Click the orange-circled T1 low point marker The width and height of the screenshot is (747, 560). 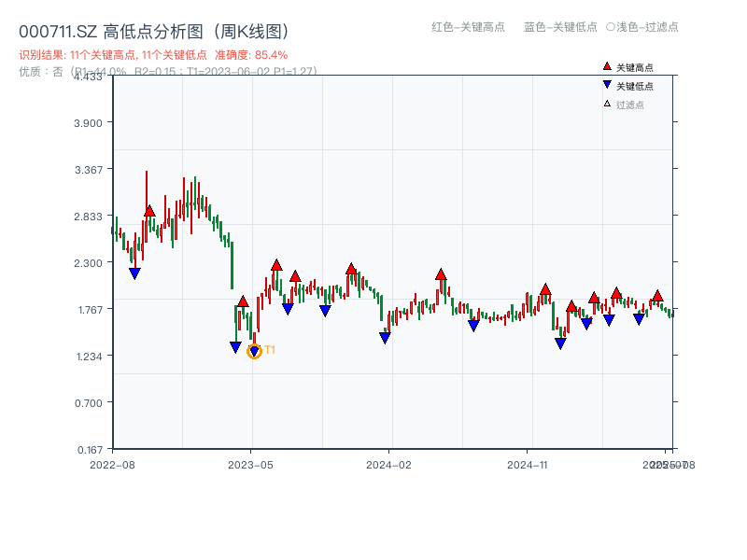(x=254, y=352)
